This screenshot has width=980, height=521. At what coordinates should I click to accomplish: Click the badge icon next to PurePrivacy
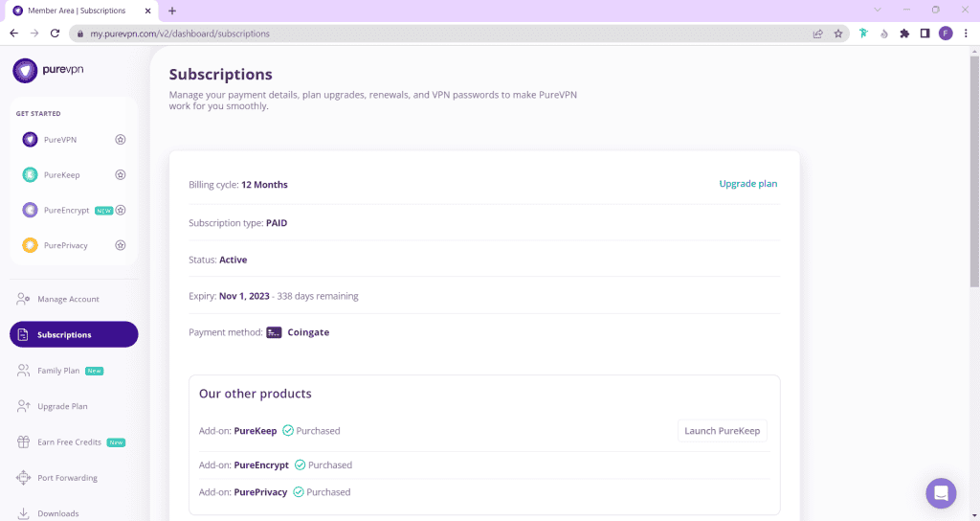pos(121,245)
